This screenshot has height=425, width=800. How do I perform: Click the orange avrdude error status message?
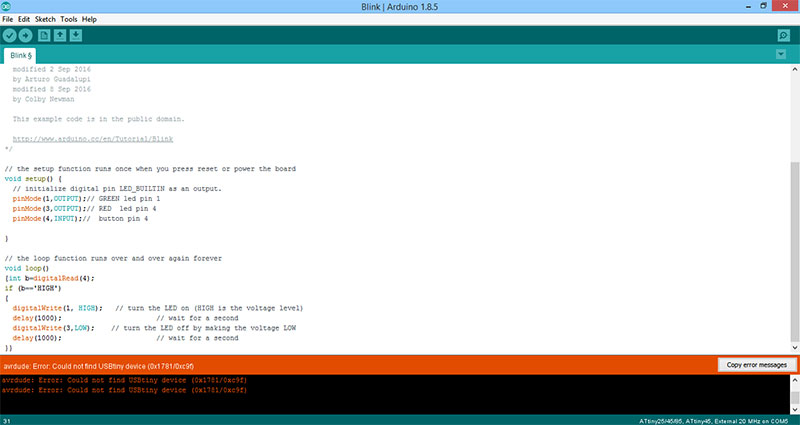pos(98,366)
